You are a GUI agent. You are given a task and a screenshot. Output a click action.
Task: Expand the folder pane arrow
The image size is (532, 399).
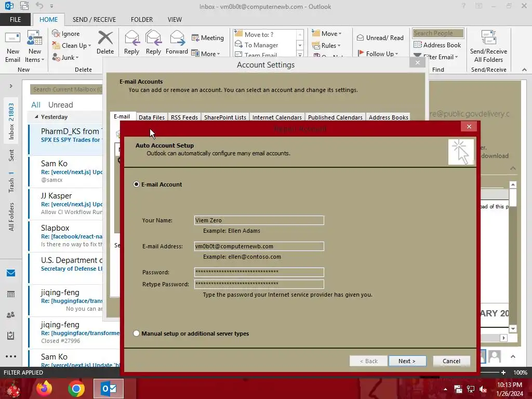[11, 86]
